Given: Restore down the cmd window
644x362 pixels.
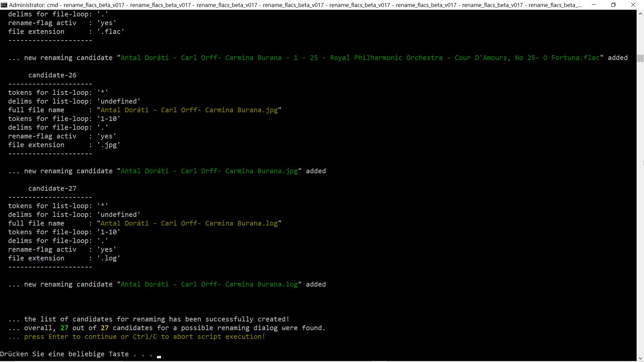Looking at the screenshot, I should coord(613,5).
